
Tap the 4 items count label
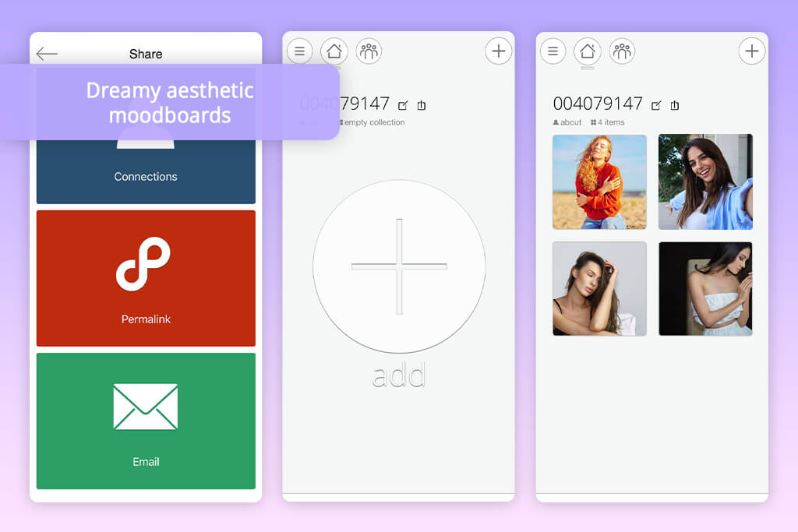(x=608, y=122)
